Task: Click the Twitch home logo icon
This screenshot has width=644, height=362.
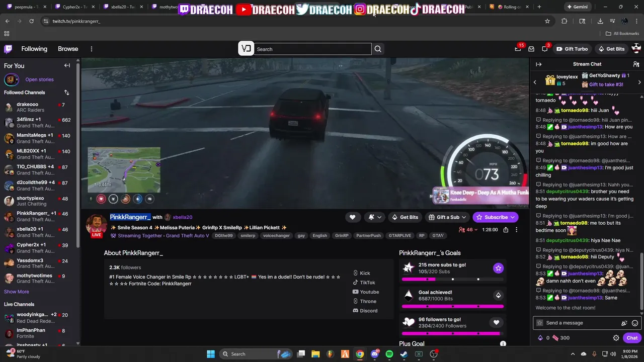Action: [x=8, y=49]
